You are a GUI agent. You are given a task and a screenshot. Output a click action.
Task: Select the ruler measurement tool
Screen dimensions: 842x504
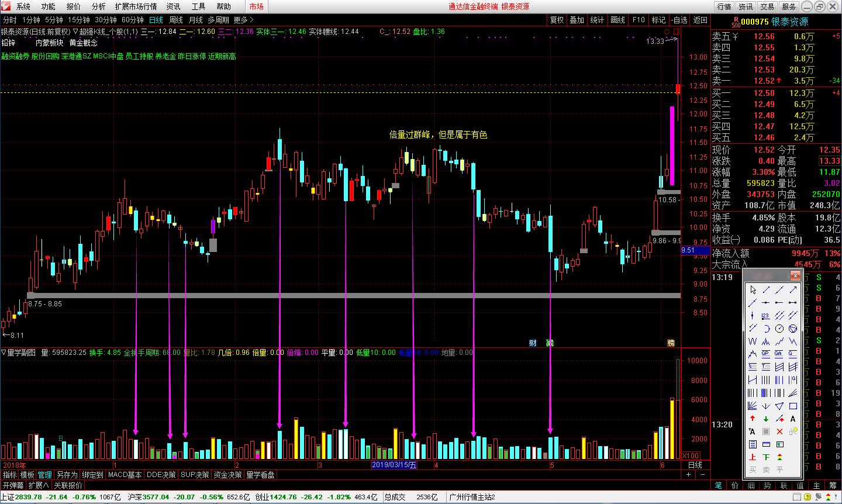tap(766, 444)
